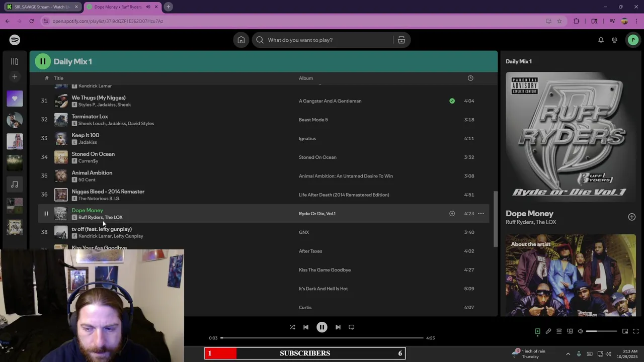Open Spotify home via the logo
The image size is (644, 362).
15,40
